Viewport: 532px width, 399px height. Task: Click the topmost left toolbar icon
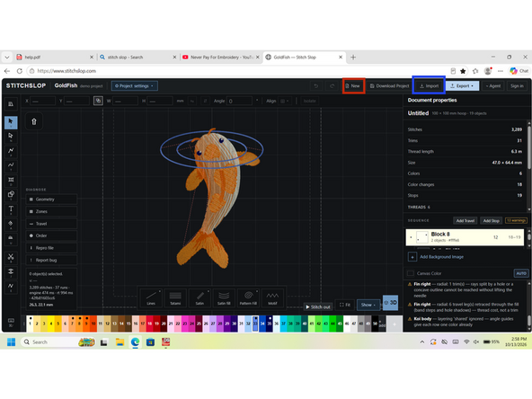click(x=11, y=104)
